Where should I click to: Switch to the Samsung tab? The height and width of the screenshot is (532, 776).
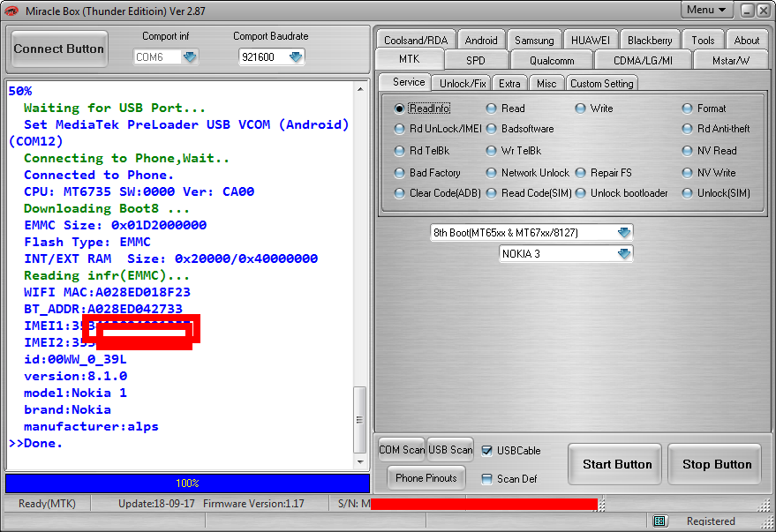tap(534, 40)
